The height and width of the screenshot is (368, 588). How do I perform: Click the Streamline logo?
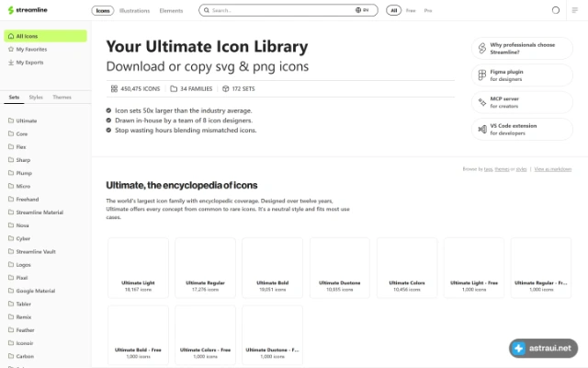[x=28, y=10]
